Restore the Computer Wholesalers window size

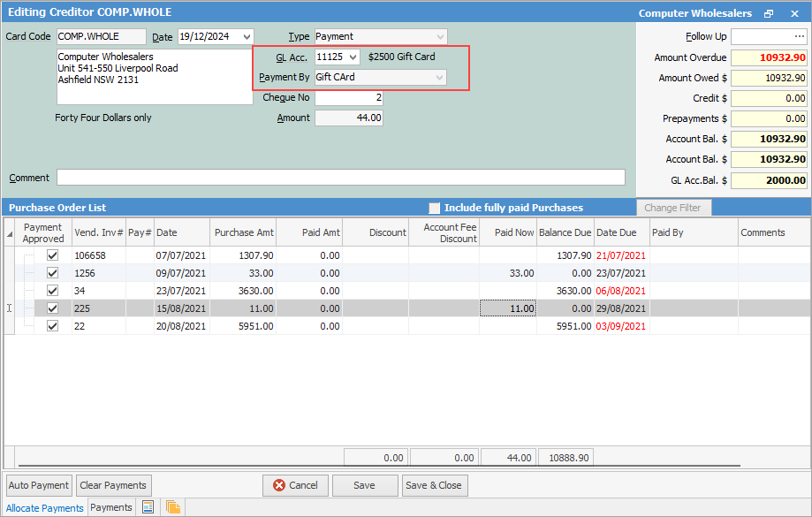click(769, 13)
